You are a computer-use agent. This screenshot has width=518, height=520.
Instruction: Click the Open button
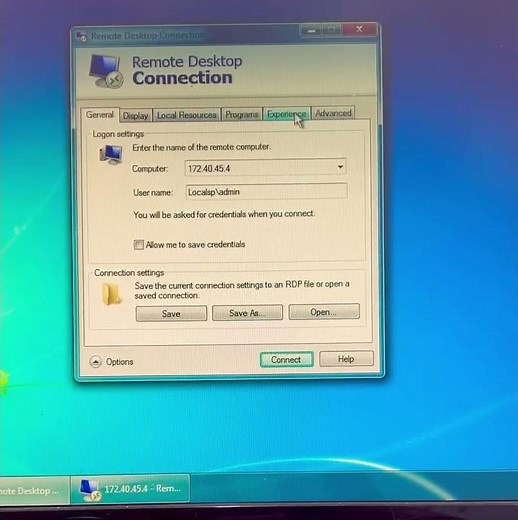(324, 312)
